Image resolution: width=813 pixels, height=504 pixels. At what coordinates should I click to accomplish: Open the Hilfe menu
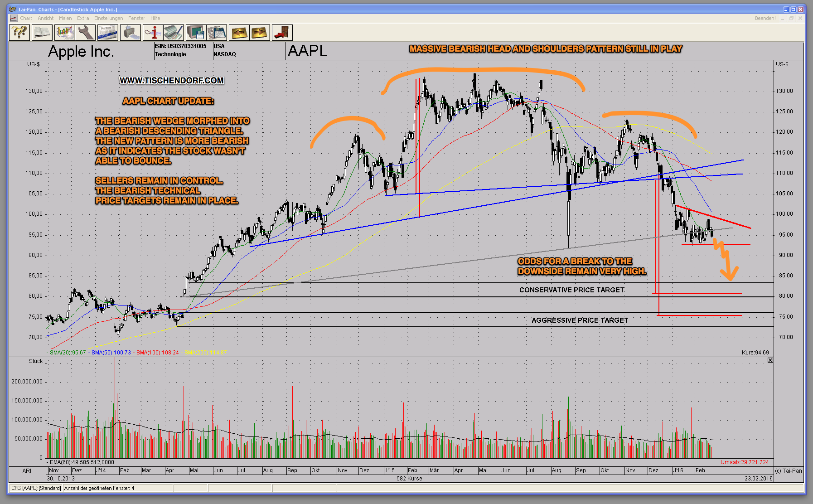tap(155, 18)
